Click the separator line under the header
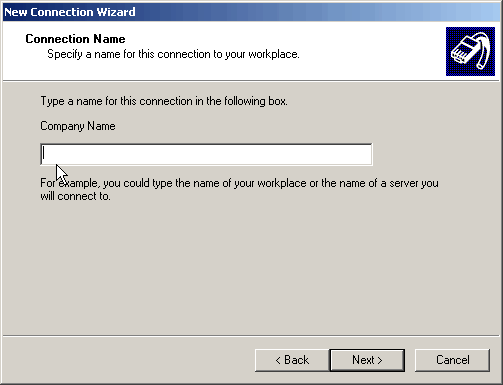This screenshot has height=385, width=503. pos(251,80)
